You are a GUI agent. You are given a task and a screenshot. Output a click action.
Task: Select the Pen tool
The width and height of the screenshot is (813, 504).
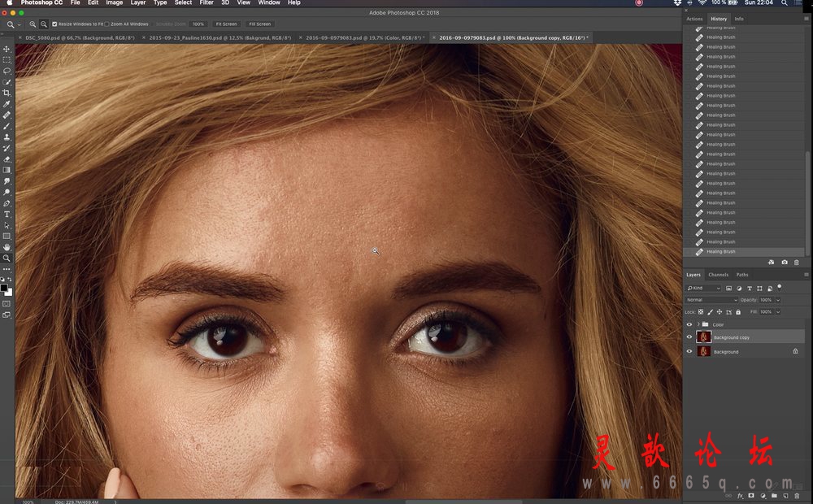click(7, 203)
